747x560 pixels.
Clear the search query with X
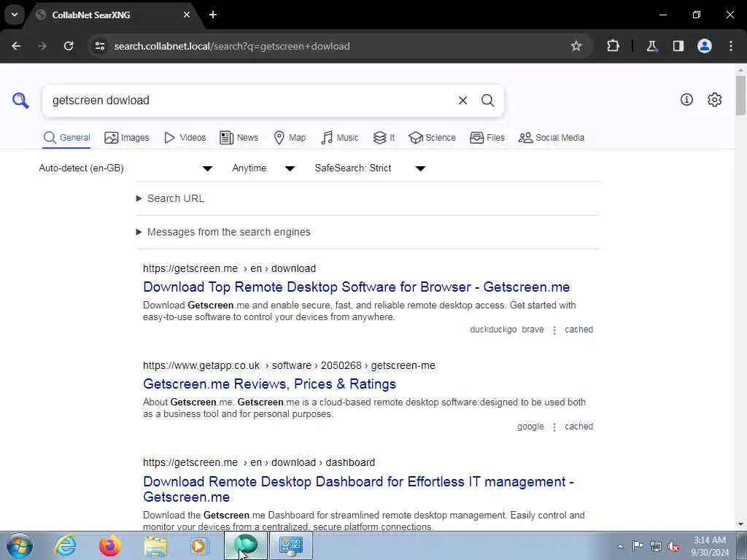462,101
